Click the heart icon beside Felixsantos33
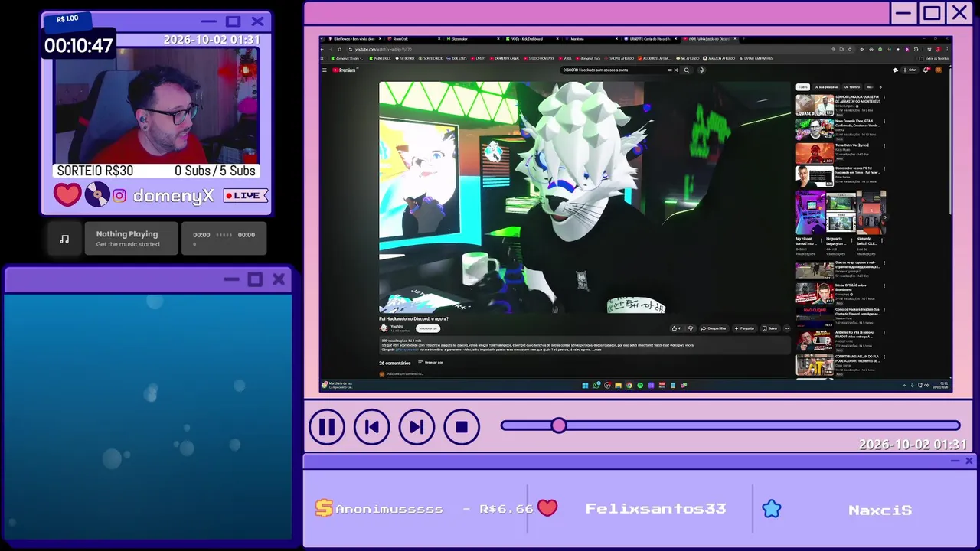This screenshot has height=551, width=980. (547, 508)
